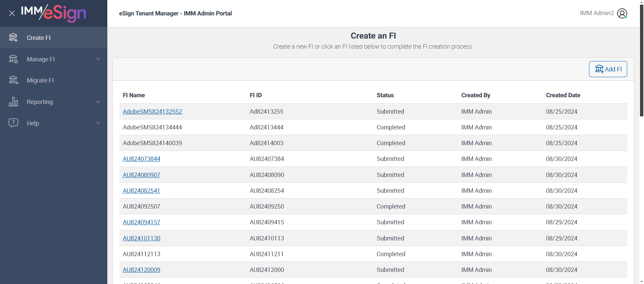The image size is (644, 284).
Task: Click the created date of AU824101130
Action: pos(562,238)
